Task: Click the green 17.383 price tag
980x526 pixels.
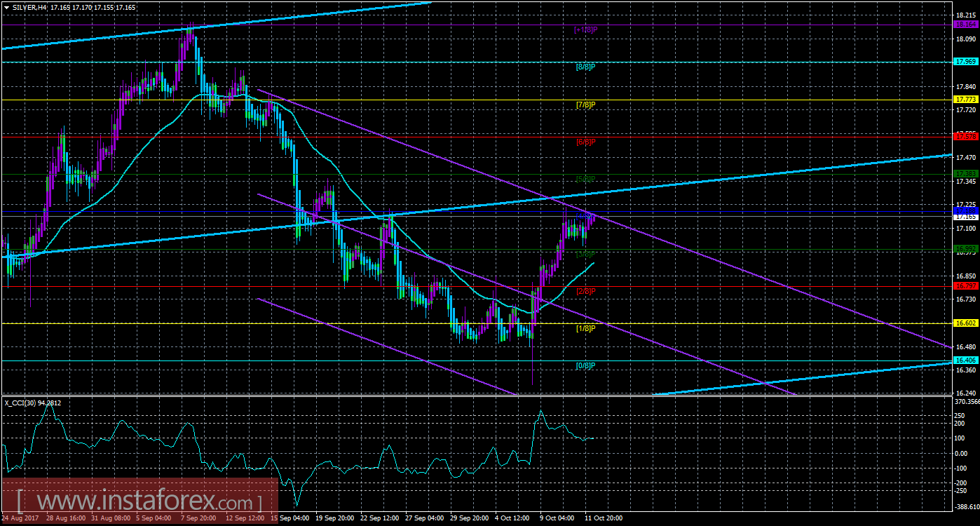Action: (x=966, y=173)
